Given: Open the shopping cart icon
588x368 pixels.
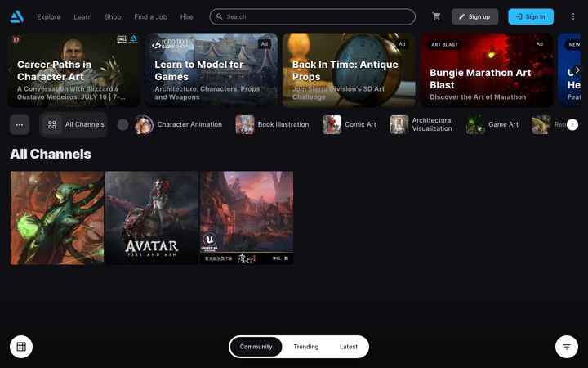Looking at the screenshot, I should click(x=436, y=16).
